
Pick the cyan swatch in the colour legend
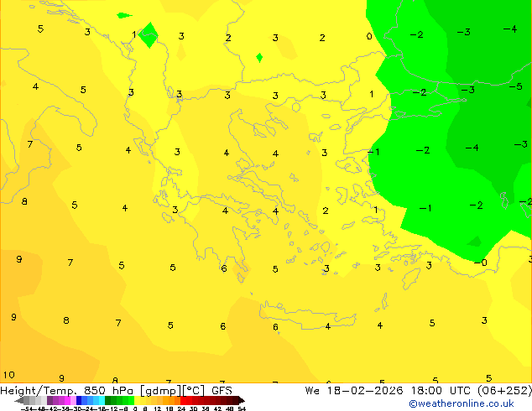click(102, 400)
